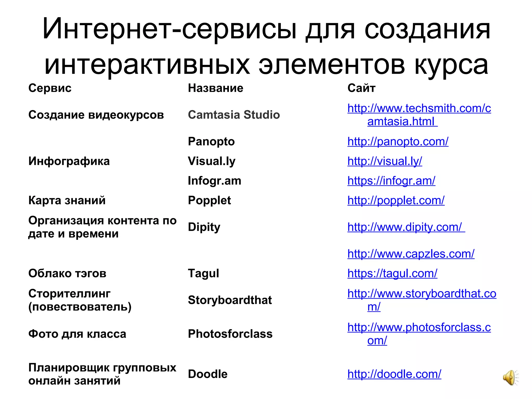Click the 'Инфографика' cell

(x=69, y=161)
